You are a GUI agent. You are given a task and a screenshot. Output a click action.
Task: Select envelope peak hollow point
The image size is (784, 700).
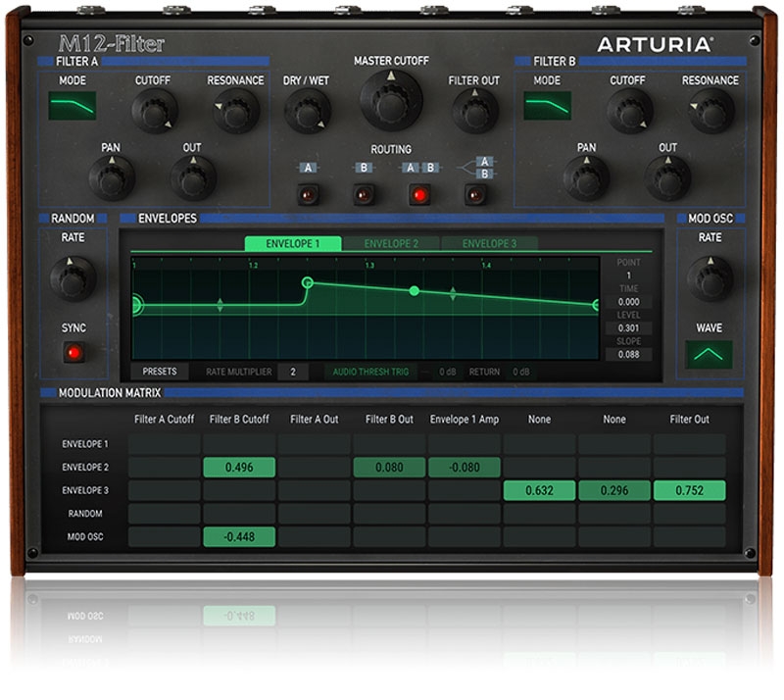coord(308,282)
